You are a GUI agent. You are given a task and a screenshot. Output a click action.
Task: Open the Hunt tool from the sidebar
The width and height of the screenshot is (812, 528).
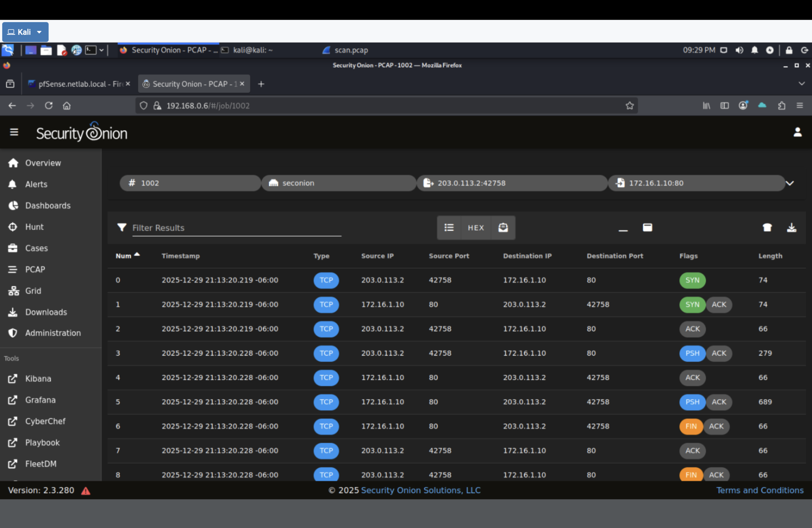coord(34,227)
